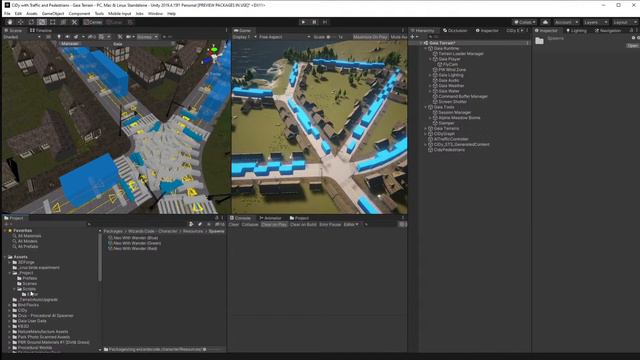
Task: Expand the 3DForge folder
Action: 10,262
